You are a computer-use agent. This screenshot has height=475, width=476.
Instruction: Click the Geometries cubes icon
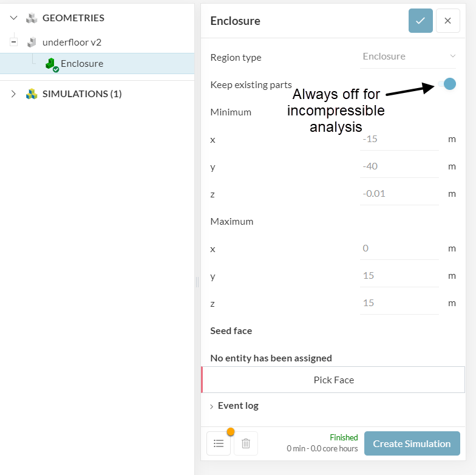32,18
